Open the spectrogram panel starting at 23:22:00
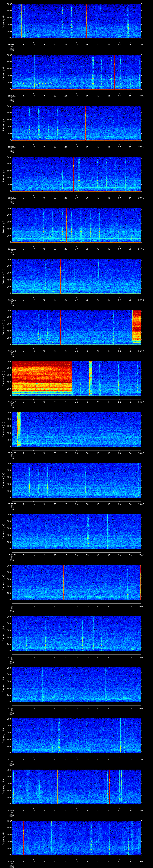153x868 pixels. point(76,327)
